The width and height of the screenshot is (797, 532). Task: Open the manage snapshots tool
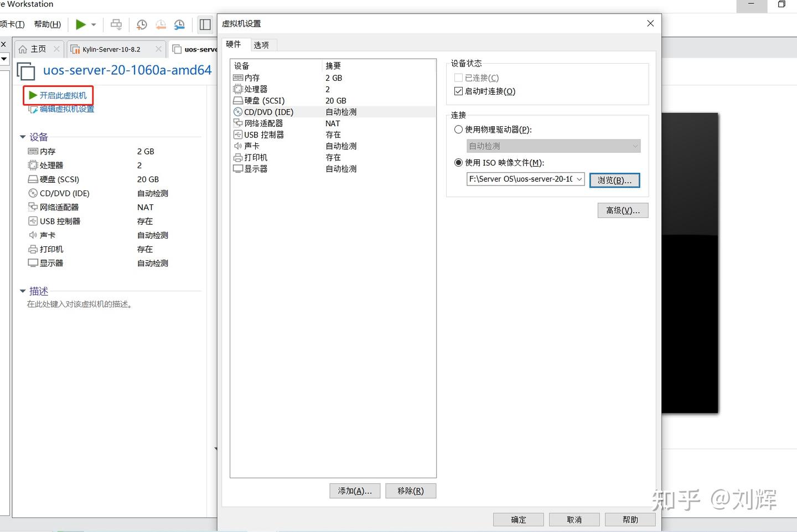tap(179, 24)
